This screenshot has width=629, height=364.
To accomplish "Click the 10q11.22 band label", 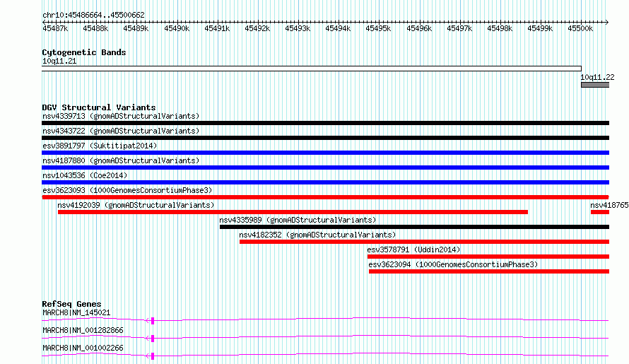I will point(597,77).
